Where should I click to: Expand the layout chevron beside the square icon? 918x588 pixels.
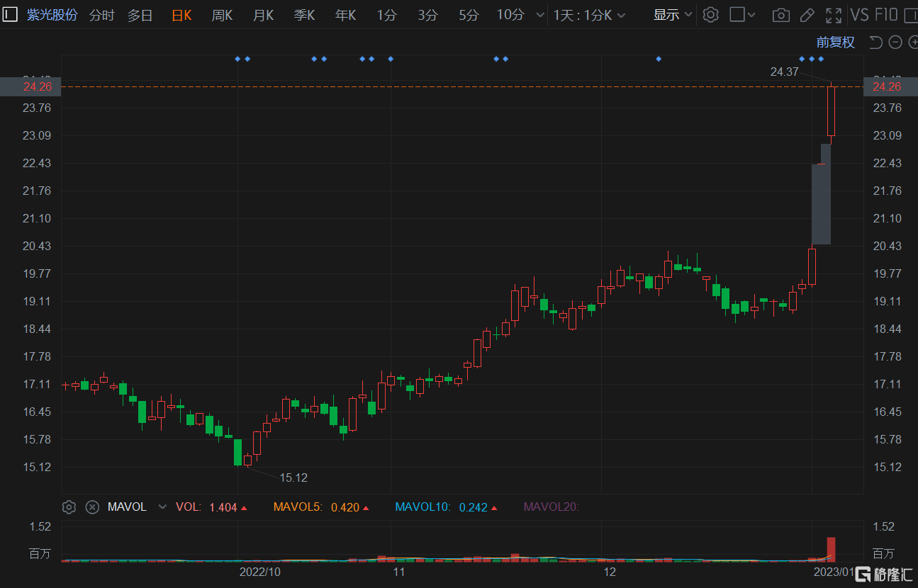(x=752, y=15)
